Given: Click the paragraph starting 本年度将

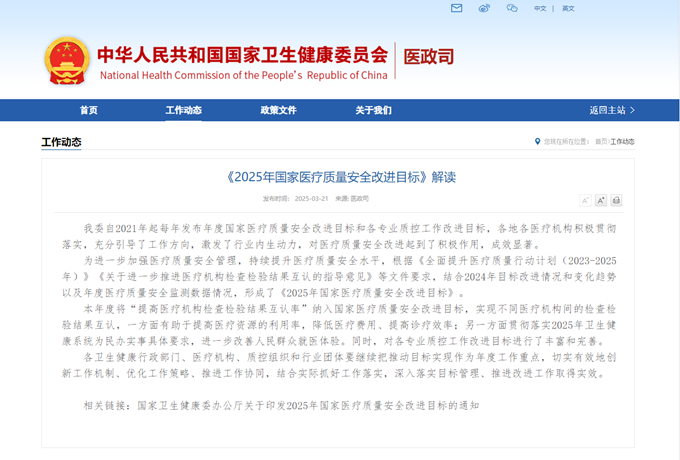Looking at the screenshot, I should (x=339, y=325).
